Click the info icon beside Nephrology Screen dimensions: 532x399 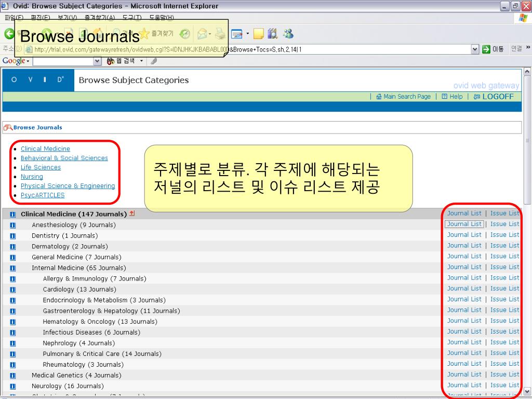13,343
